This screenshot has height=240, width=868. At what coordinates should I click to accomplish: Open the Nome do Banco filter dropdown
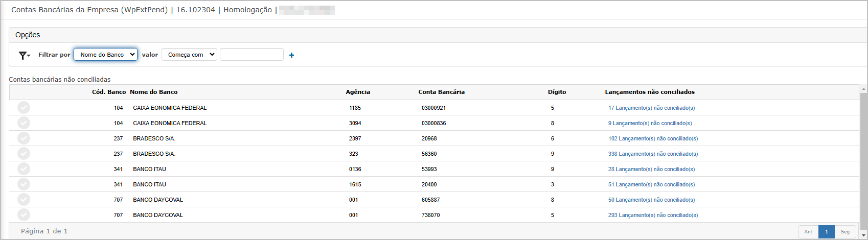coord(105,54)
